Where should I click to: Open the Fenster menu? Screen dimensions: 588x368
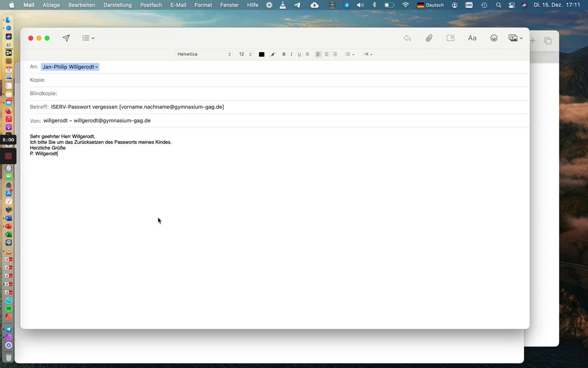[230, 5]
